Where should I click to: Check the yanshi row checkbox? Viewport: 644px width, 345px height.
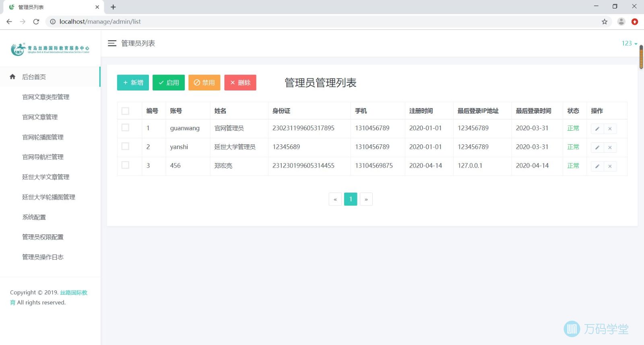pyautogui.click(x=125, y=146)
